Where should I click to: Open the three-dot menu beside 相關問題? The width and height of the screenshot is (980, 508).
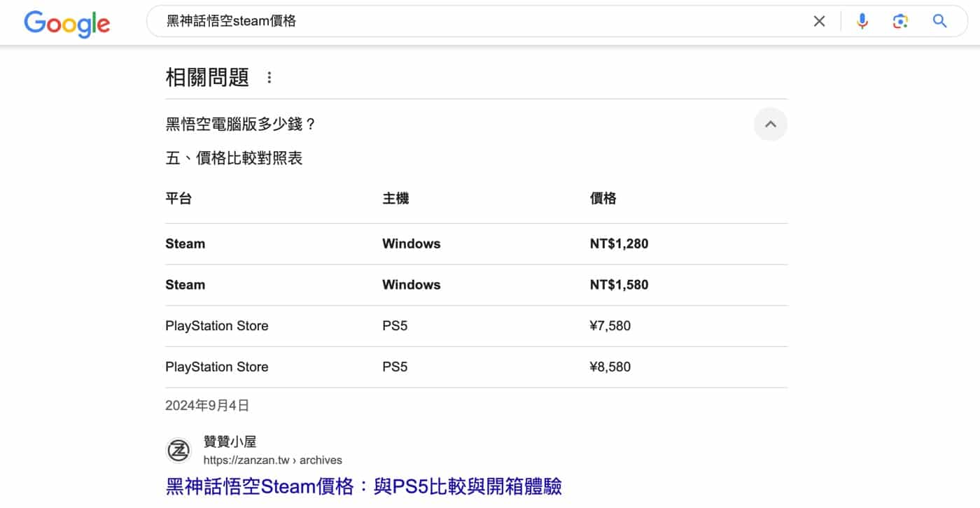269,78
